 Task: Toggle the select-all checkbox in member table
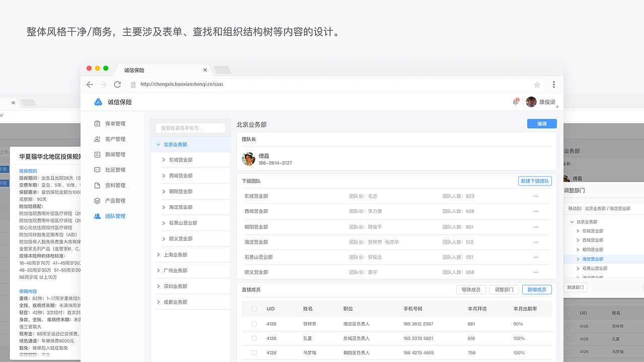click(254, 308)
